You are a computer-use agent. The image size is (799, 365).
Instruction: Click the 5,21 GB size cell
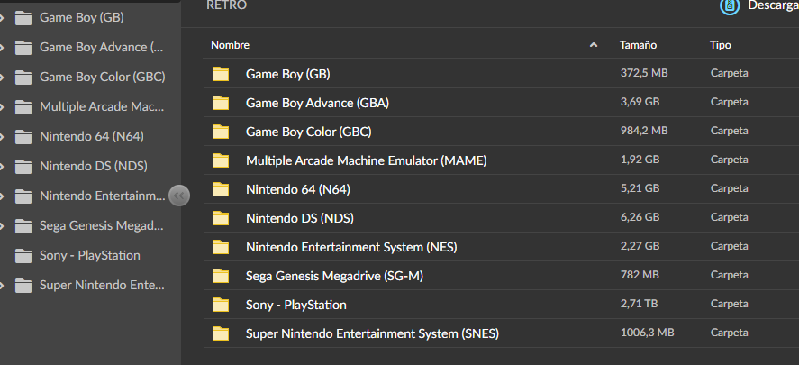(x=640, y=189)
